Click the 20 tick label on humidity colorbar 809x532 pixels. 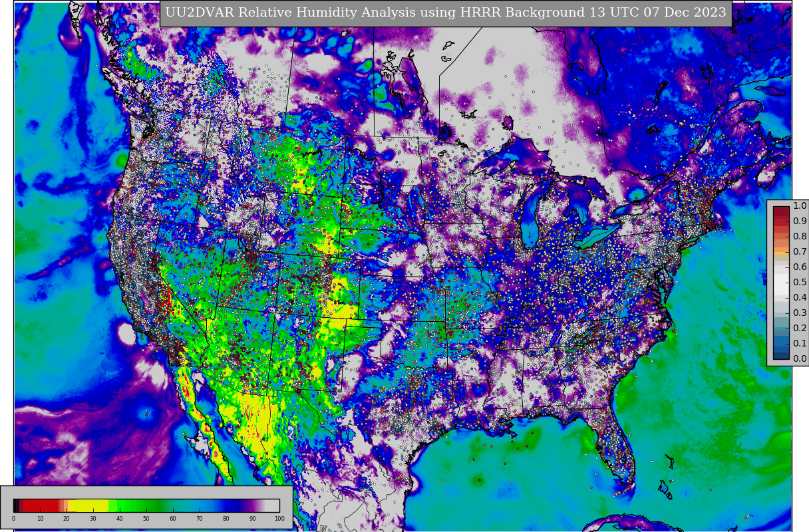point(67,519)
